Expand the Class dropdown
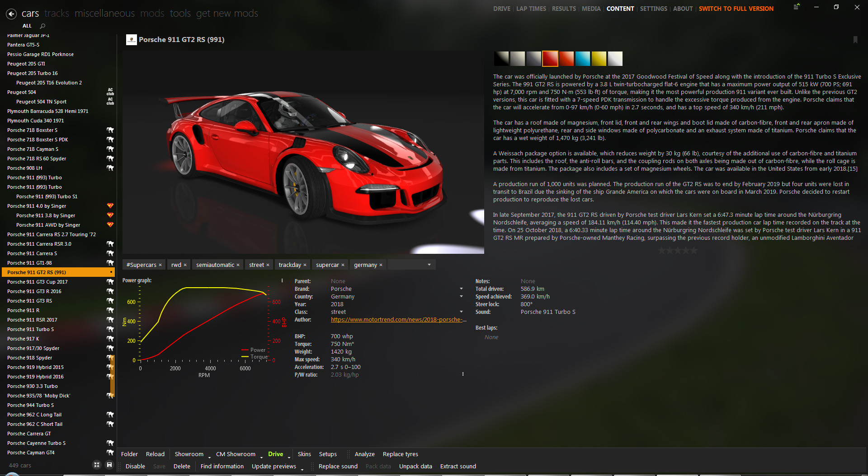This screenshot has width=868, height=476. point(461,312)
